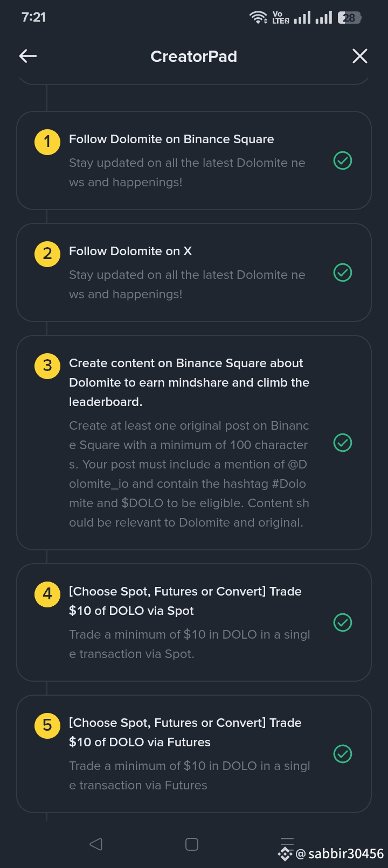Tap the yellow step 4 badge
The image size is (388, 868).
coord(47,594)
